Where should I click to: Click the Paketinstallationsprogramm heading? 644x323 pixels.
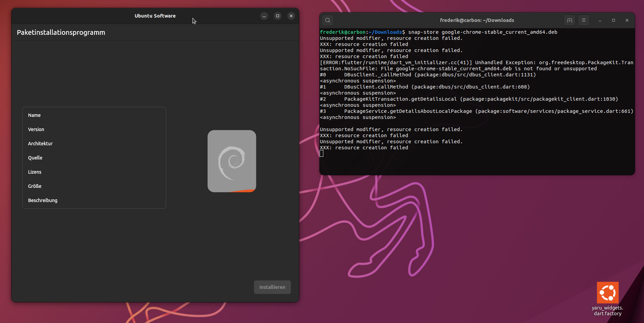pos(61,32)
